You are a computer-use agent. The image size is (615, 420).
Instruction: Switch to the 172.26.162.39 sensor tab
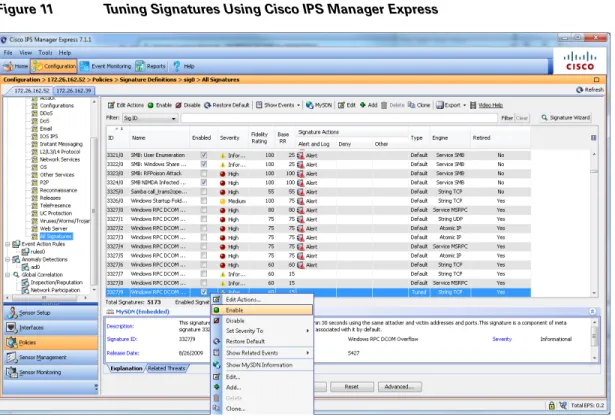coord(74,91)
